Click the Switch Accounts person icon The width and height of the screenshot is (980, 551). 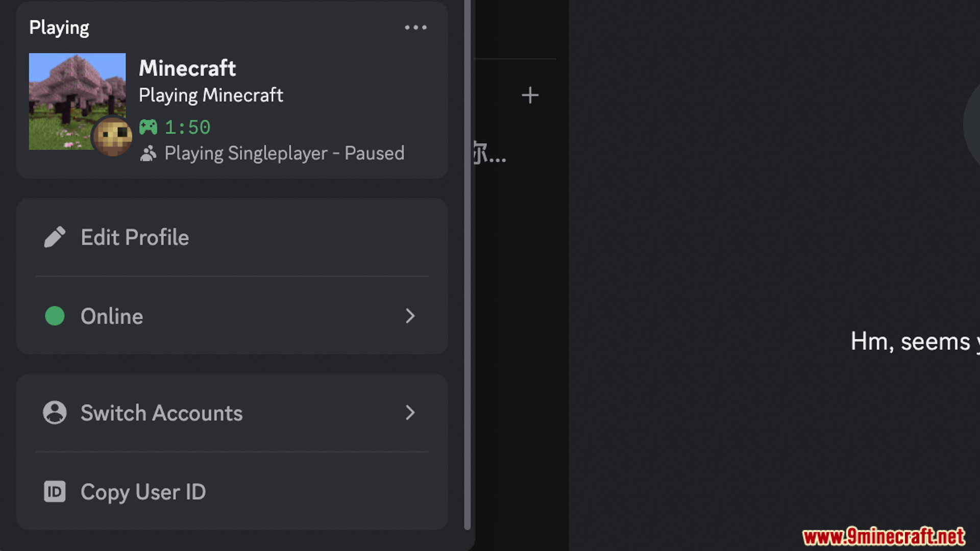[55, 413]
